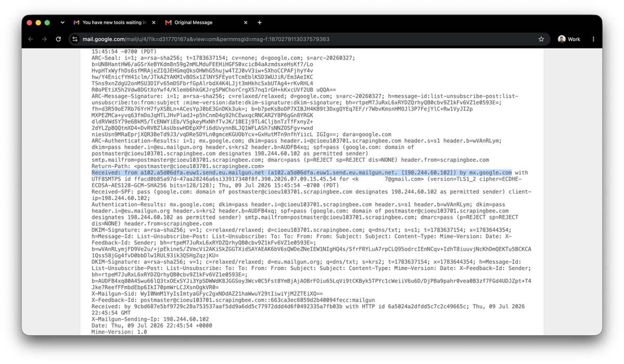Click the highlighted 'Received: from a102.a5d06dfa' line
The width and height of the screenshot is (624, 364).
pyautogui.click(x=302, y=173)
